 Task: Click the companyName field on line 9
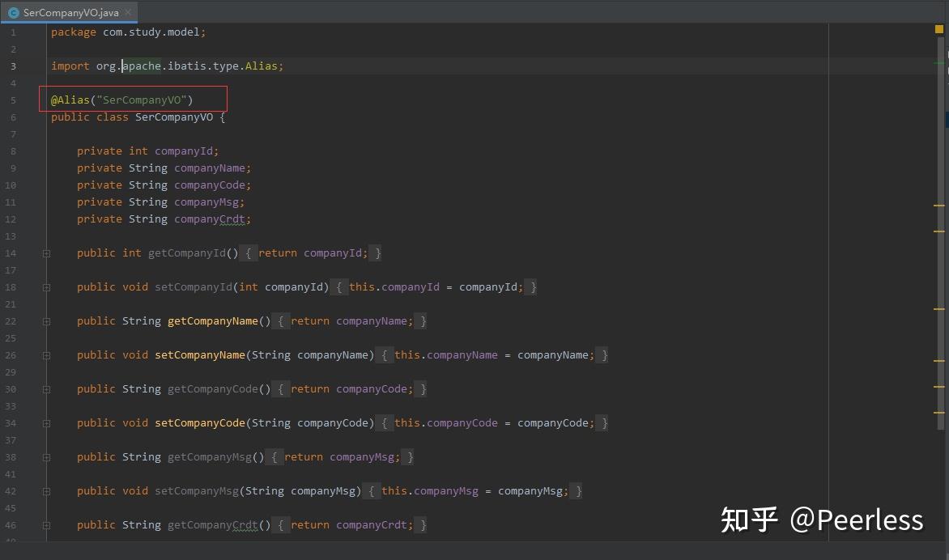pyautogui.click(x=210, y=168)
